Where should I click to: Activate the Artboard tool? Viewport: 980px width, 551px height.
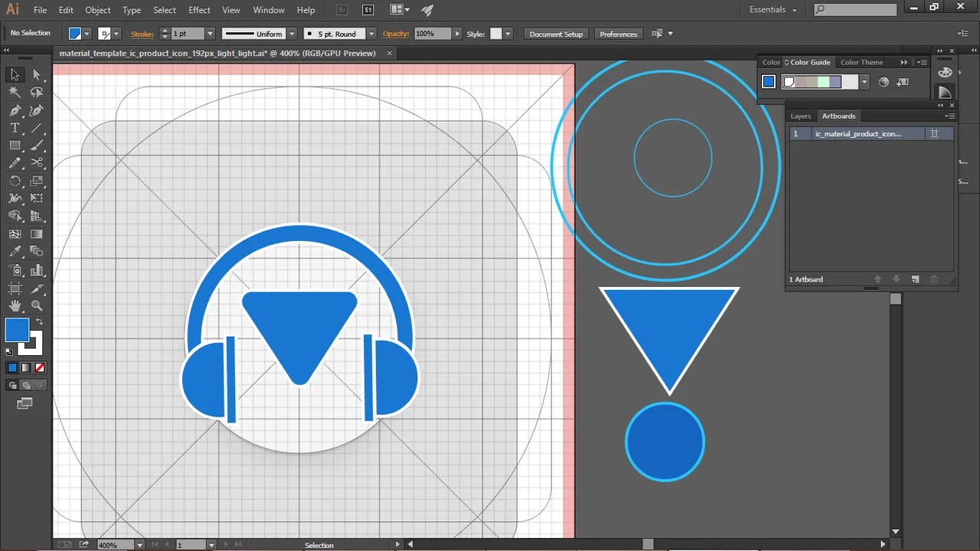(15, 289)
